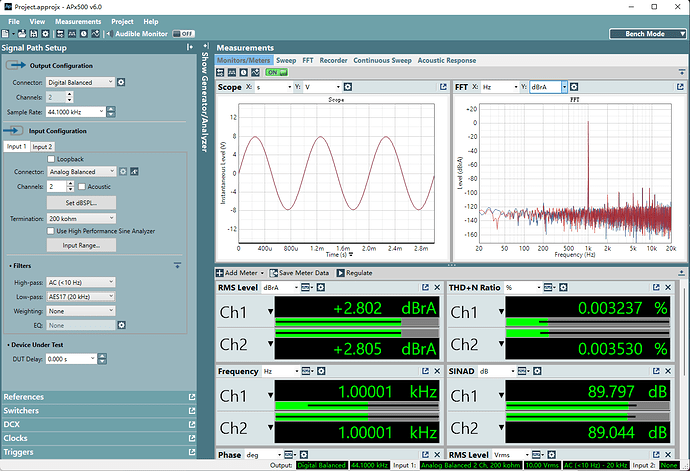Open Input Connector settings gear
Image resolution: width=690 pixels, height=471 pixels.
coord(123,172)
